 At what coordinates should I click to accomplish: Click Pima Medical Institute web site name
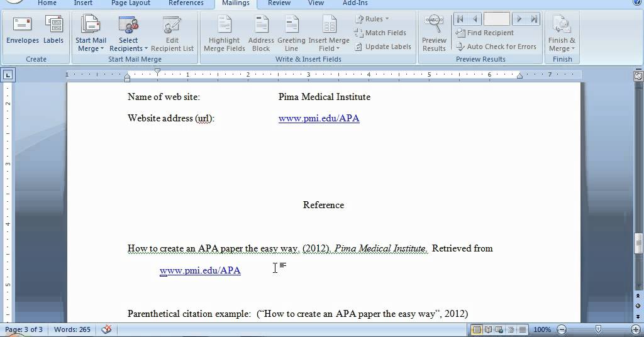point(325,97)
